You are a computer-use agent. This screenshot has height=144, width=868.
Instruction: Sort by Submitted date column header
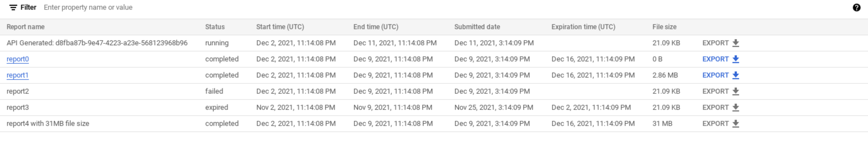point(477,27)
